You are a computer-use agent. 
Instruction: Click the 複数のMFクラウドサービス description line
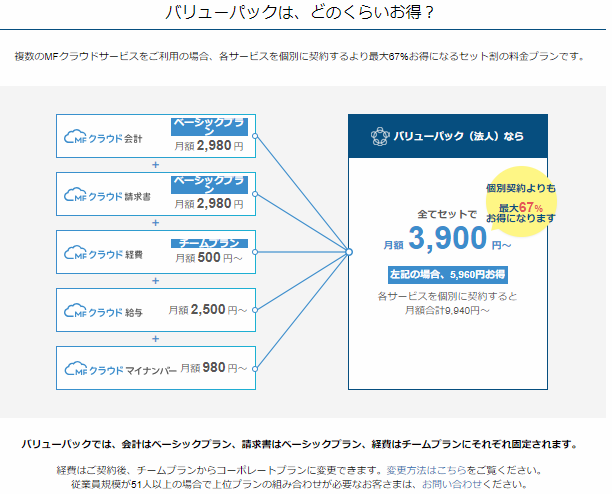click(300, 56)
